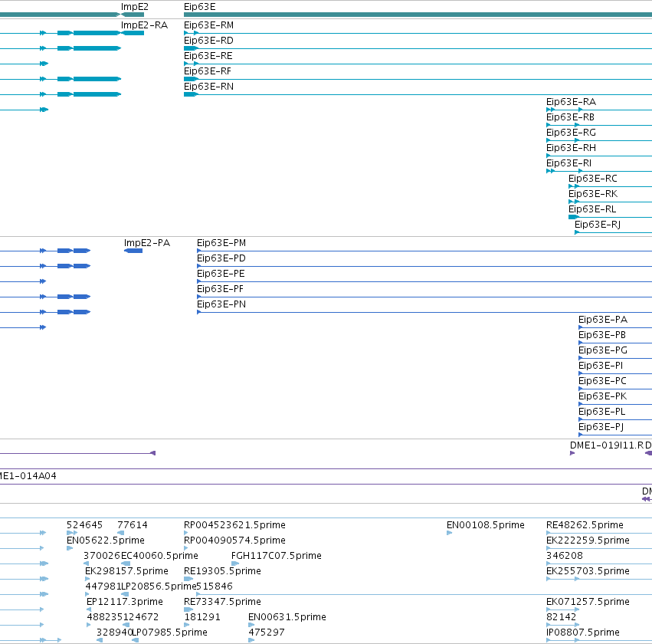Click the Eip63E-PE protein label
Viewport: 652px width, 644px height.
pos(221,274)
